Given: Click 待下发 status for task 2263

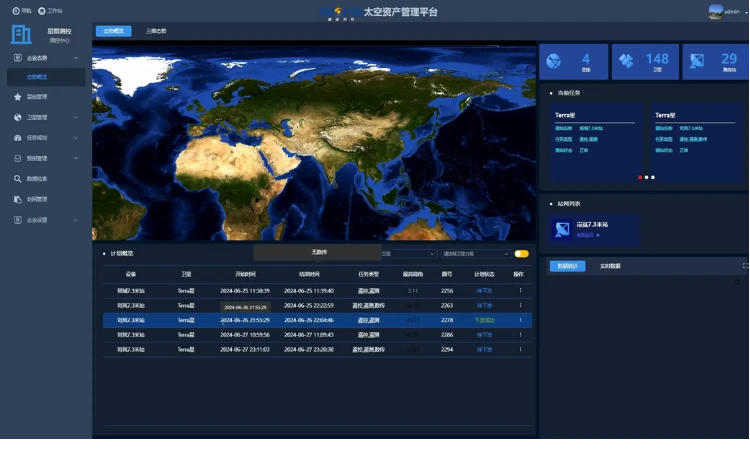Looking at the screenshot, I should point(484,305).
